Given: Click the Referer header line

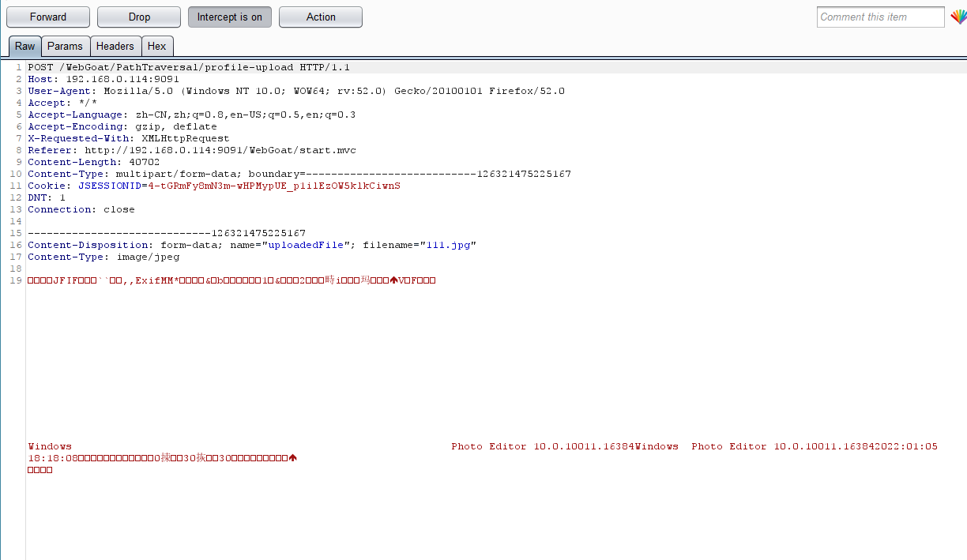Looking at the screenshot, I should (192, 150).
